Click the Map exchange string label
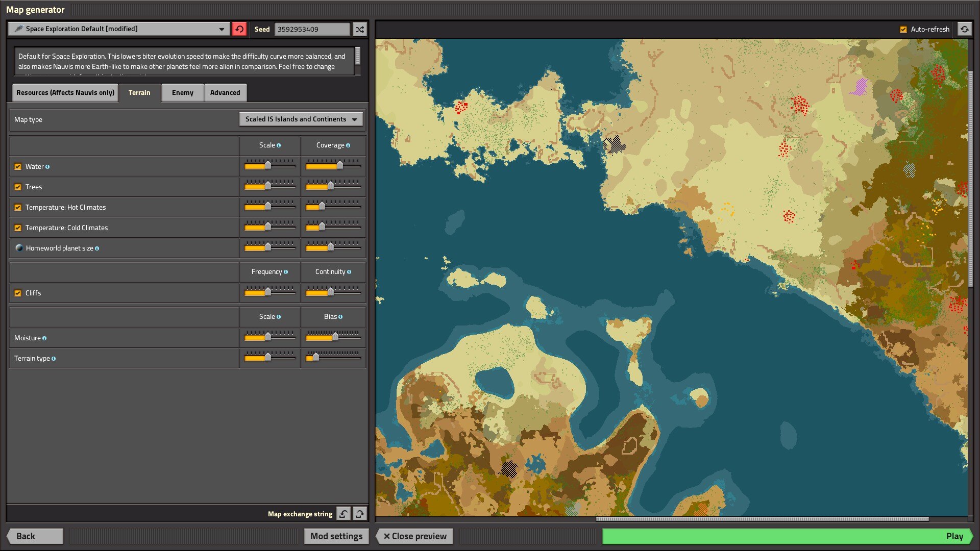Viewport: 980px width, 551px height. (x=300, y=514)
